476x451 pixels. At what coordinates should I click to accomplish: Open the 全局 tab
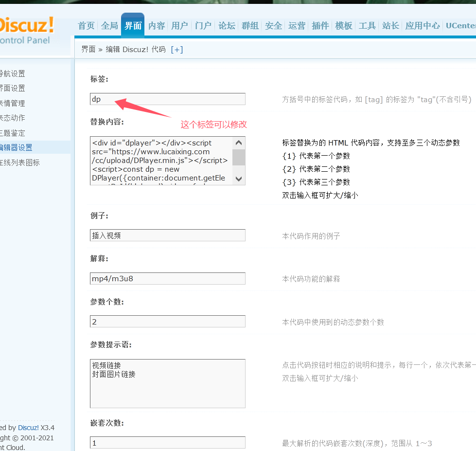click(x=109, y=26)
